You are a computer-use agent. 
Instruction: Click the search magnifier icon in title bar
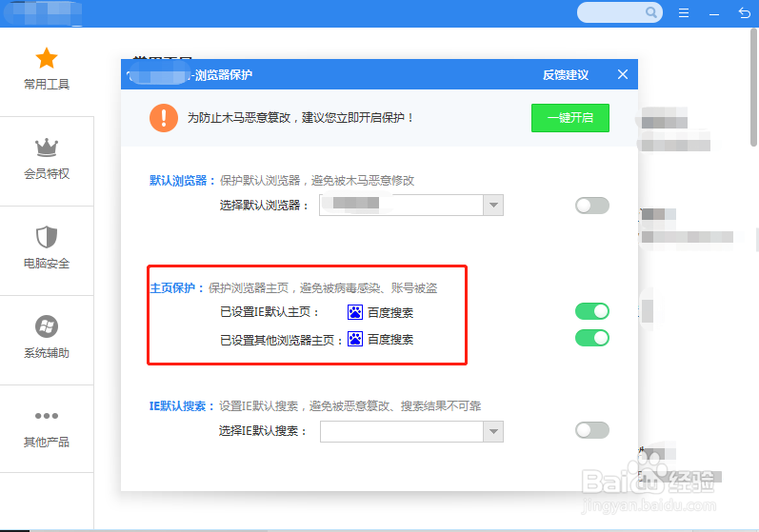pos(651,12)
